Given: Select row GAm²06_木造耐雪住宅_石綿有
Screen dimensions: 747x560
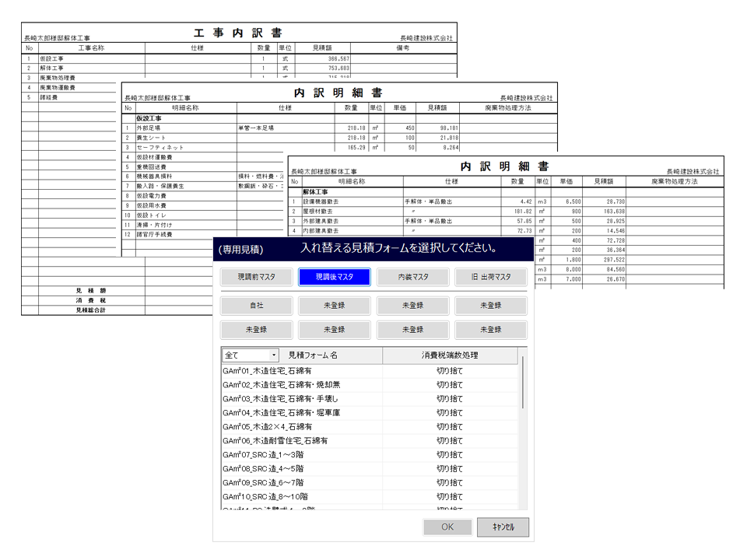Looking at the screenshot, I should (370, 440).
